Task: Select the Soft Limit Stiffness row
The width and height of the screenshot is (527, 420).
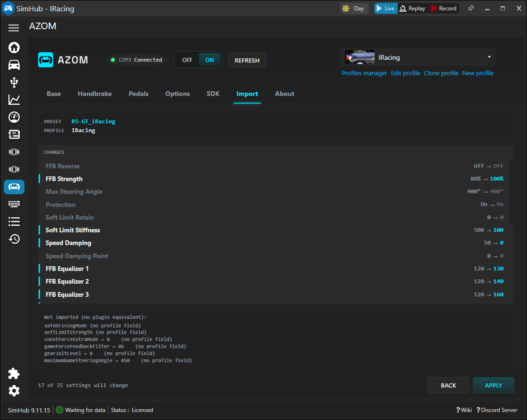Action: [x=275, y=230]
